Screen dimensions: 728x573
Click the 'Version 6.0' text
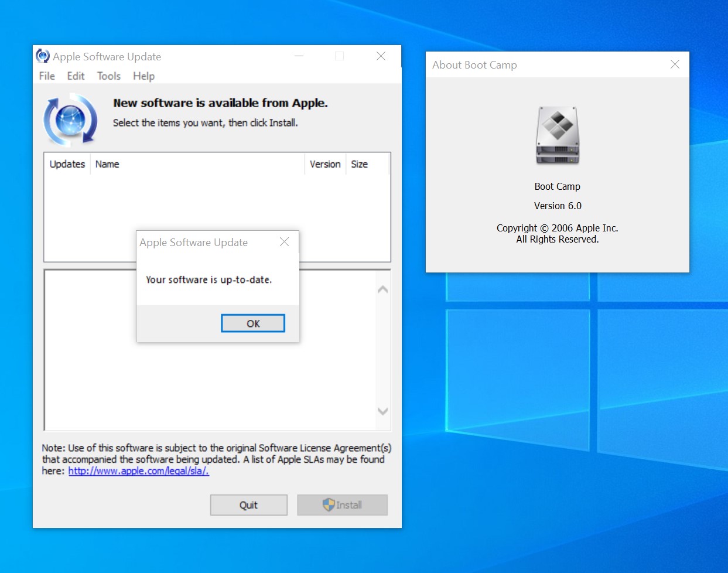point(558,206)
